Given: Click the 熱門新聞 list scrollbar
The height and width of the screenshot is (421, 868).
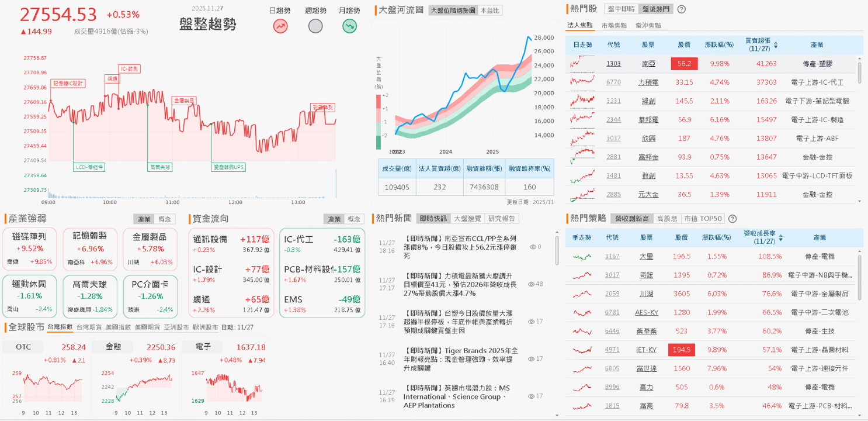Looking at the screenshot, I should point(557,250).
